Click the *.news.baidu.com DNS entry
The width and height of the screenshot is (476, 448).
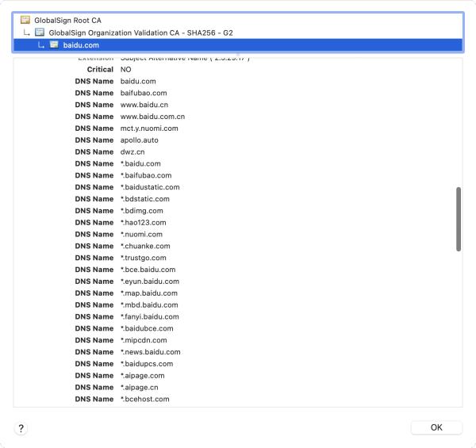pyautogui.click(x=150, y=352)
